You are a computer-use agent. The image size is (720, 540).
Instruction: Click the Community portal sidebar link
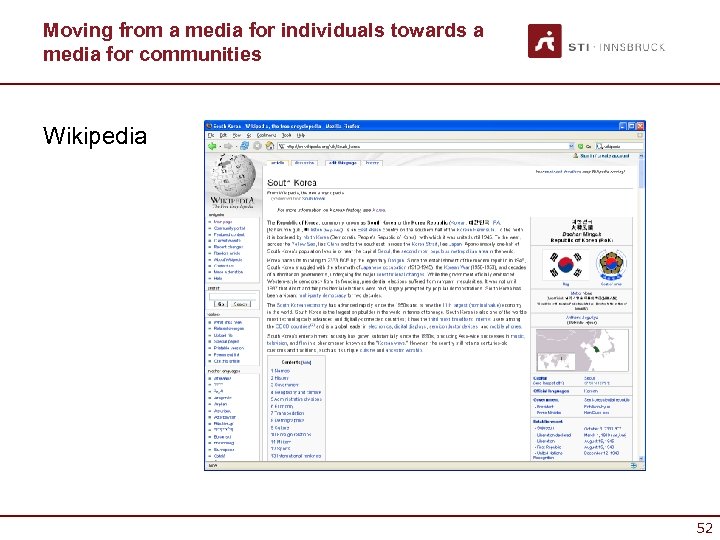(229, 228)
